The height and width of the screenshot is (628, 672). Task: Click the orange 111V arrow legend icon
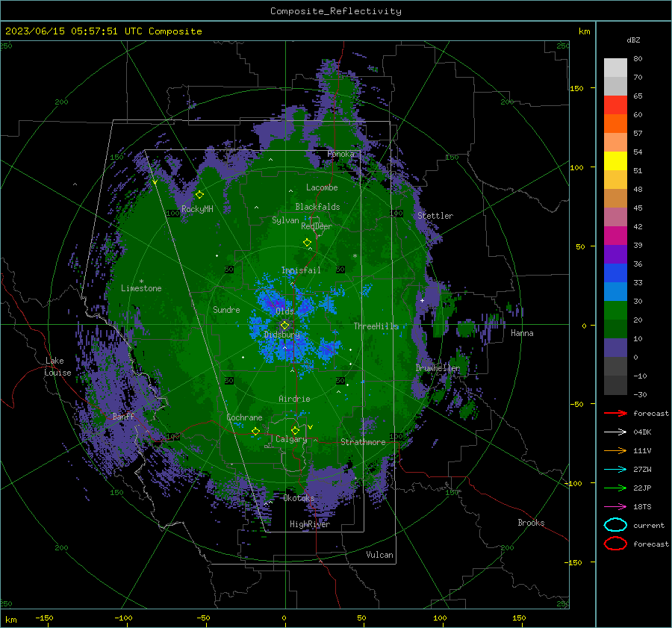tap(615, 450)
